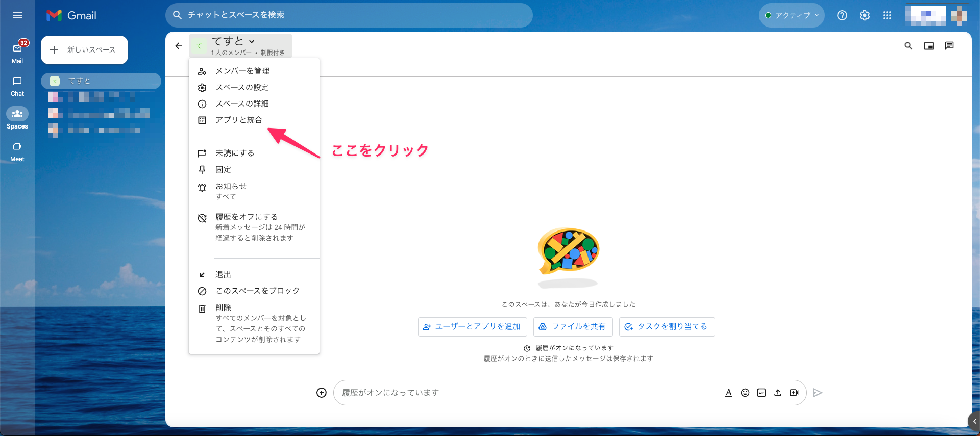Select アプリと統合 from the menu

tap(239, 120)
